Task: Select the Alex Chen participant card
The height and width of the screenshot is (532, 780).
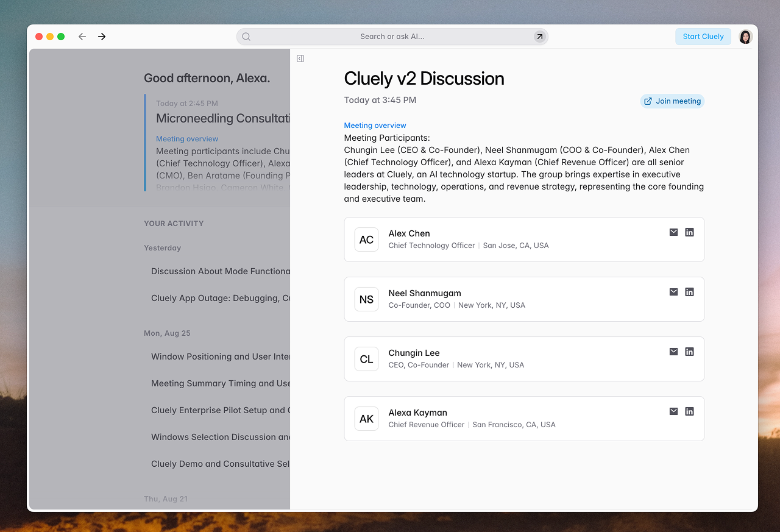Action: point(524,239)
